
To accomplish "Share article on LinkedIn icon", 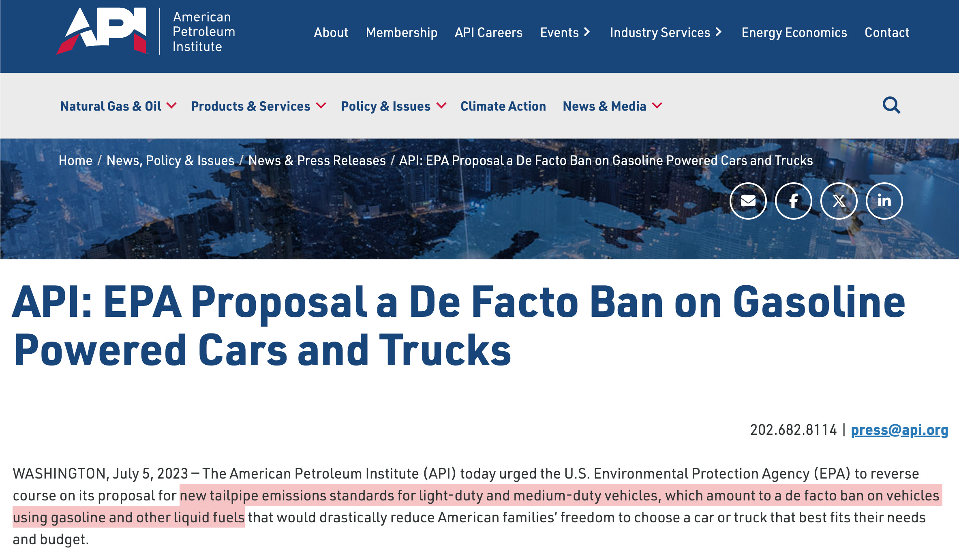I will pos(884,201).
